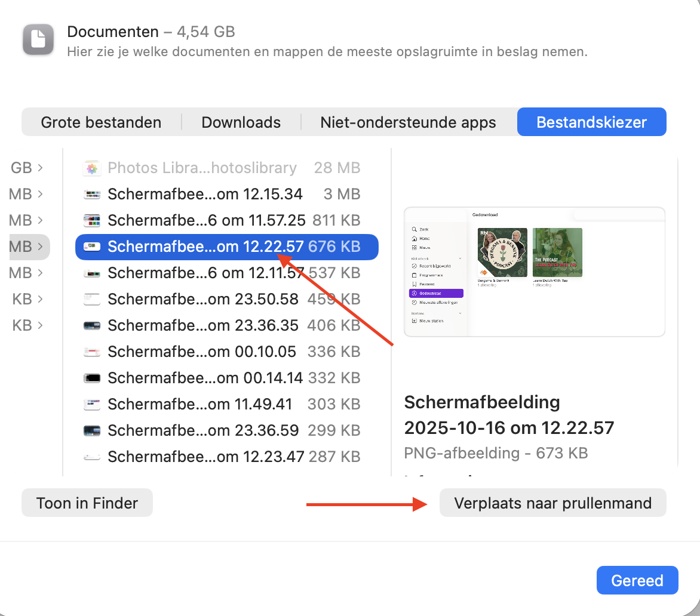Switch to the Niet-ondersteunde apps tab
This screenshot has width=700, height=616.
click(408, 122)
